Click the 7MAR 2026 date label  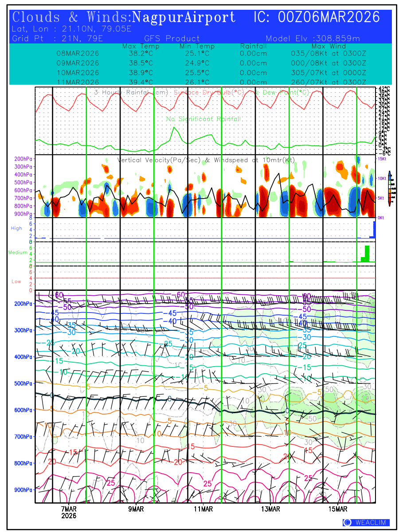[69, 512]
